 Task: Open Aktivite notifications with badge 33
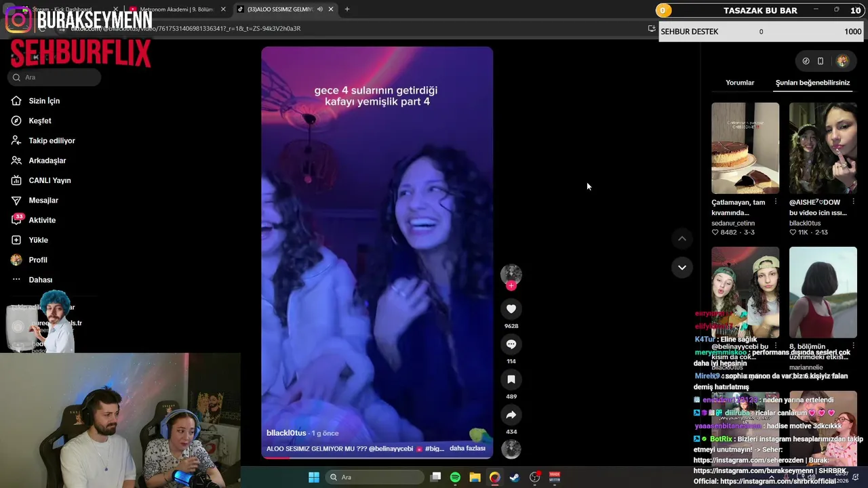pos(33,220)
